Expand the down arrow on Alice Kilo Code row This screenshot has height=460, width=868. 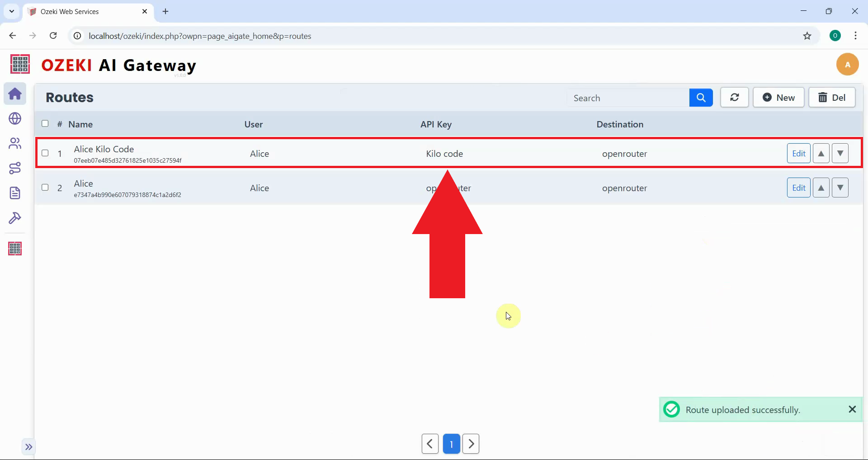840,153
